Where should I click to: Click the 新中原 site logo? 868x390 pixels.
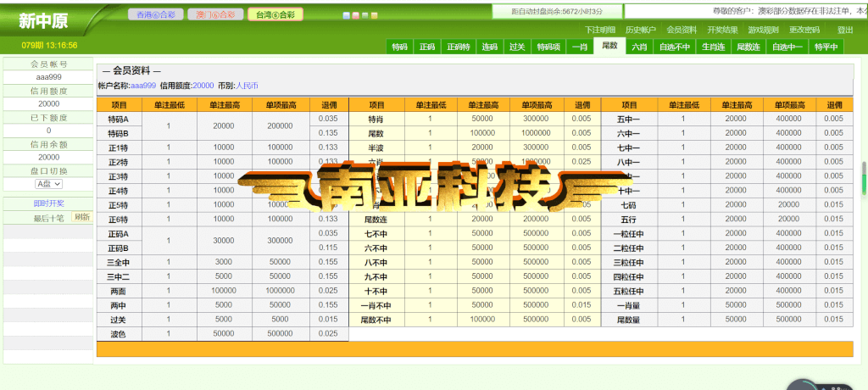43,21
